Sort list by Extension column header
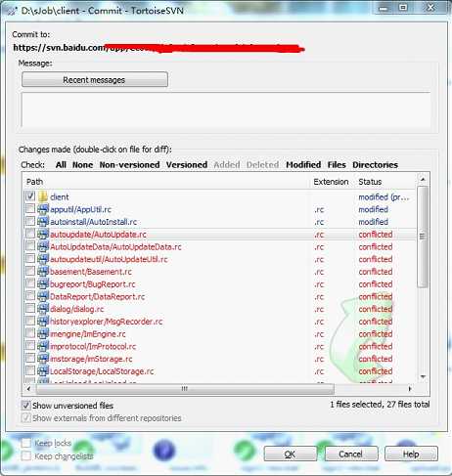452x476 pixels. (332, 182)
